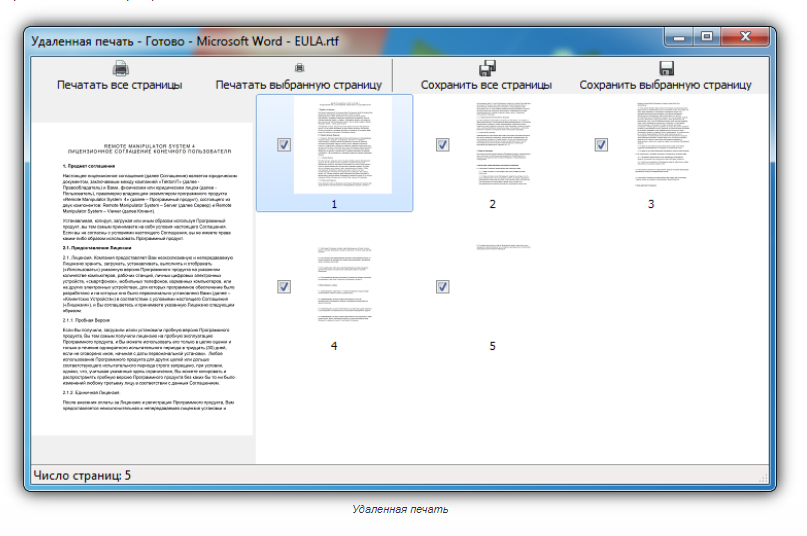Choose 'Сохранить все страницы' label
The height and width of the screenshot is (536, 807).
(486, 85)
